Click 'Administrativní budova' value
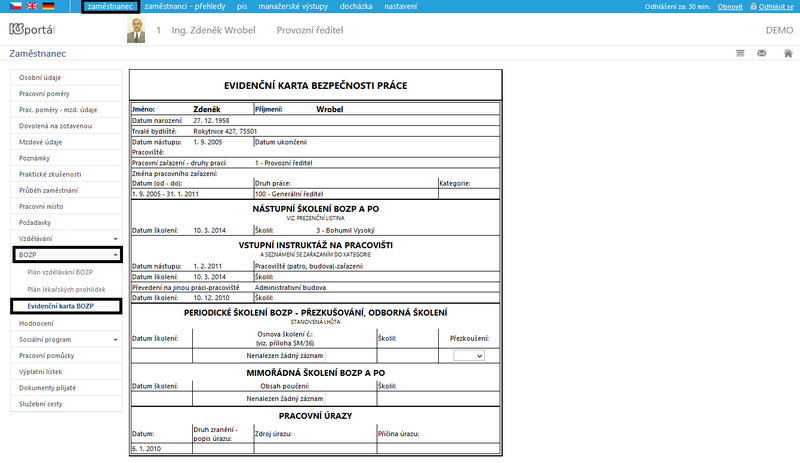800x463 pixels. pos(290,287)
